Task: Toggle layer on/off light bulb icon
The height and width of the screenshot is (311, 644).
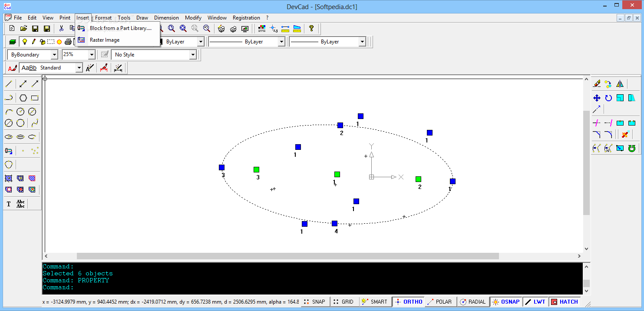Action: [x=25, y=42]
